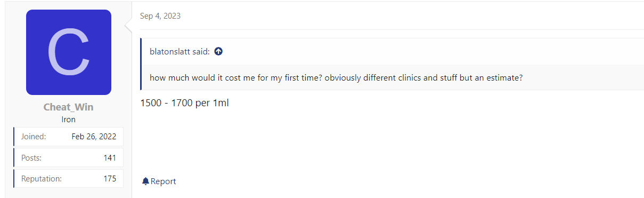Click the Feb 26, 2022 joined date
The width and height of the screenshot is (644, 198).
tap(94, 137)
